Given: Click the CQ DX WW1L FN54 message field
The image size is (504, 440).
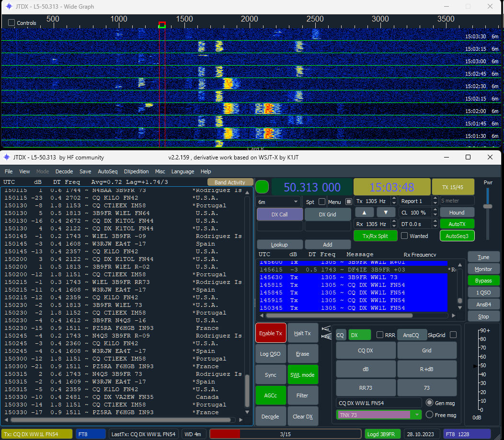Looking at the screenshot, I should tap(379, 403).
